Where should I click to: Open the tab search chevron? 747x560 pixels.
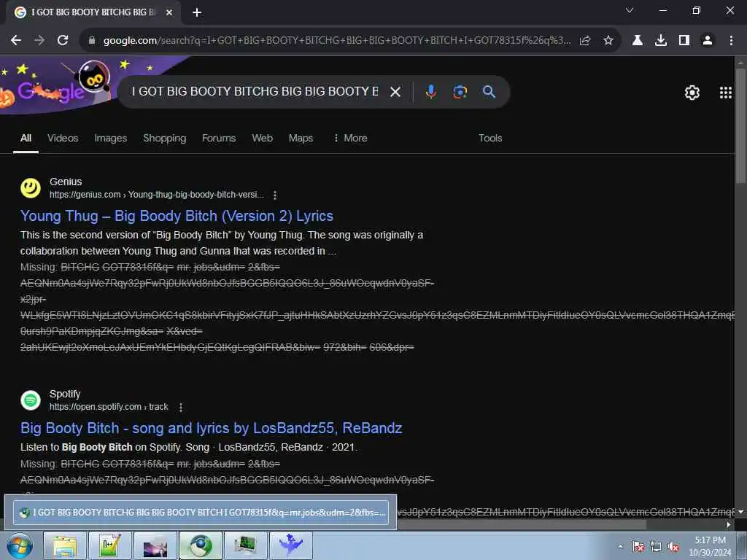coord(630,10)
